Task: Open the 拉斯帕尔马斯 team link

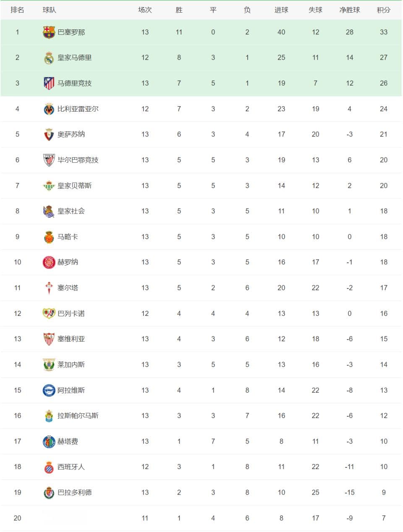Action: click(x=78, y=415)
